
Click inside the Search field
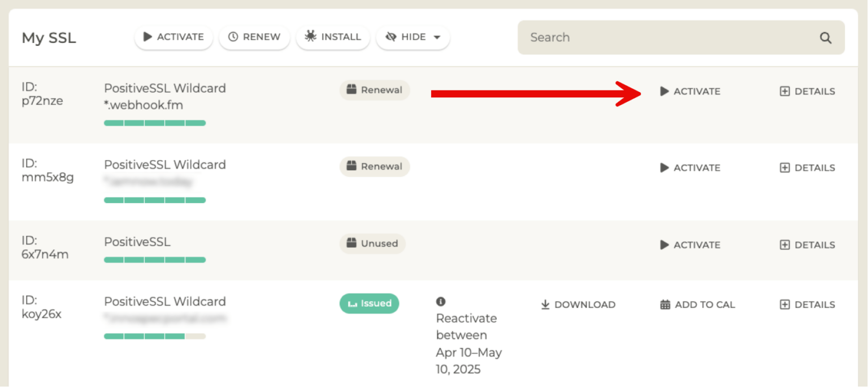click(x=650, y=37)
